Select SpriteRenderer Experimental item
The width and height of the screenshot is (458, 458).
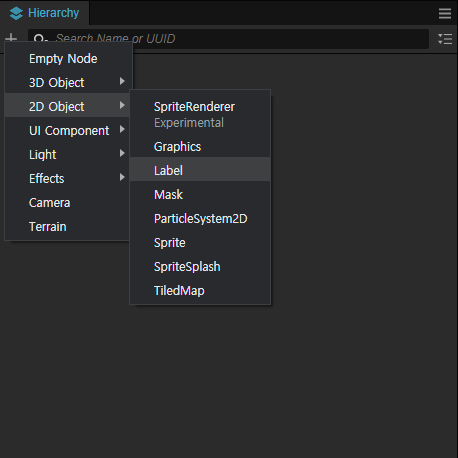point(200,114)
